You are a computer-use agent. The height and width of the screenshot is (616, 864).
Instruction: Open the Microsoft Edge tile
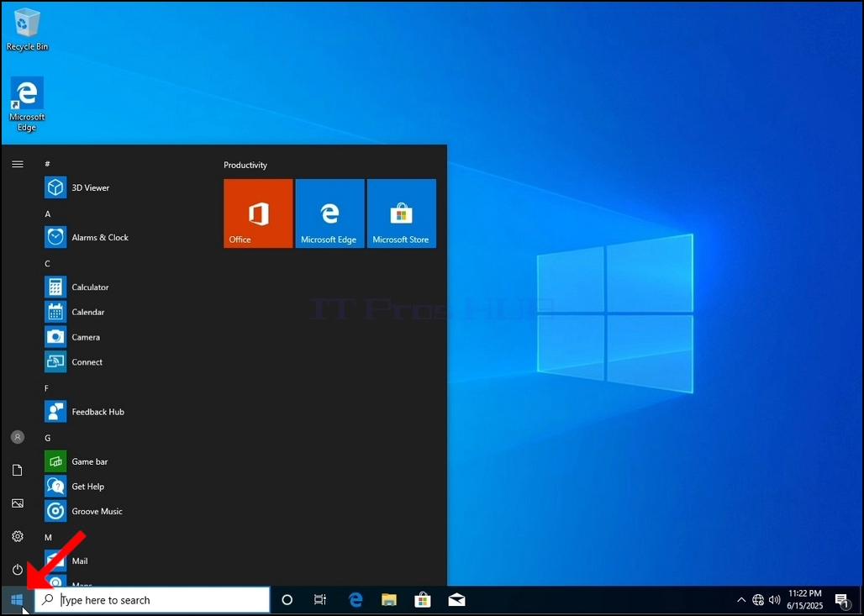(x=329, y=213)
